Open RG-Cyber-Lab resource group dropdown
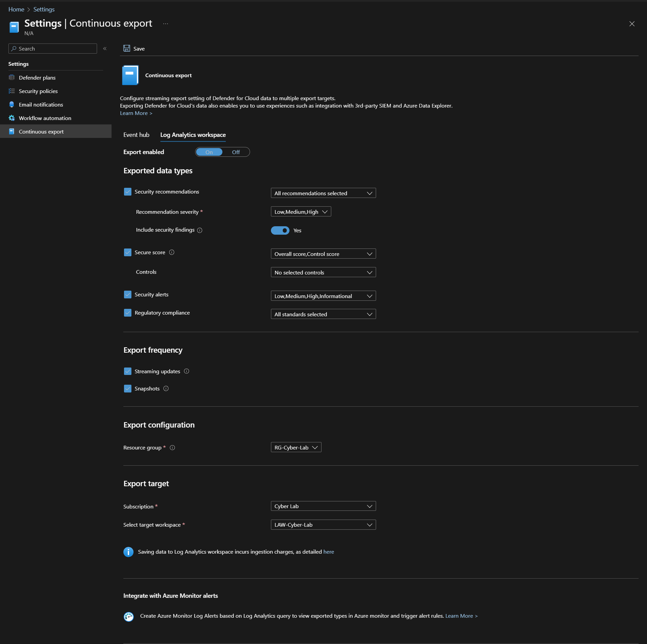Image resolution: width=647 pixels, height=644 pixels. 296,447
